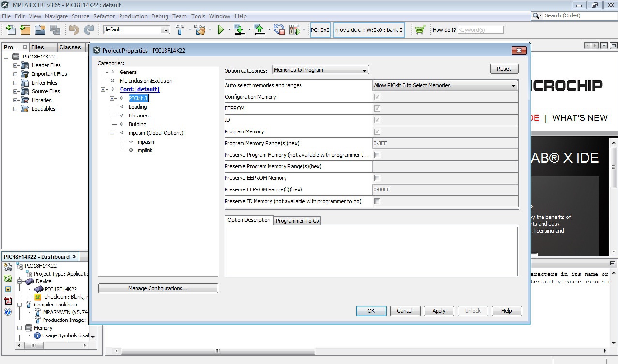Toggle Preserve ID Memory checkbox
The width and height of the screenshot is (618, 364).
(377, 201)
